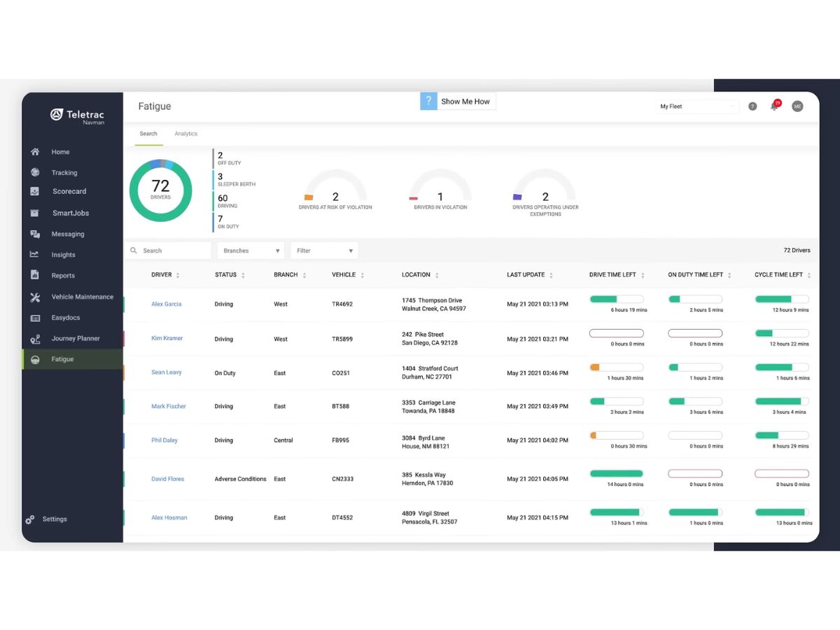The image size is (840, 630).
Task: Open Kim Kramer driver link
Action: coord(167,339)
